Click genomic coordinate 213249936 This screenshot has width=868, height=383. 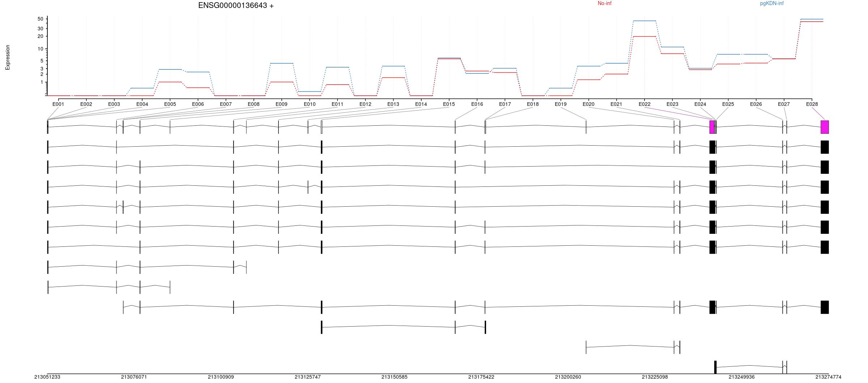[x=742, y=377]
